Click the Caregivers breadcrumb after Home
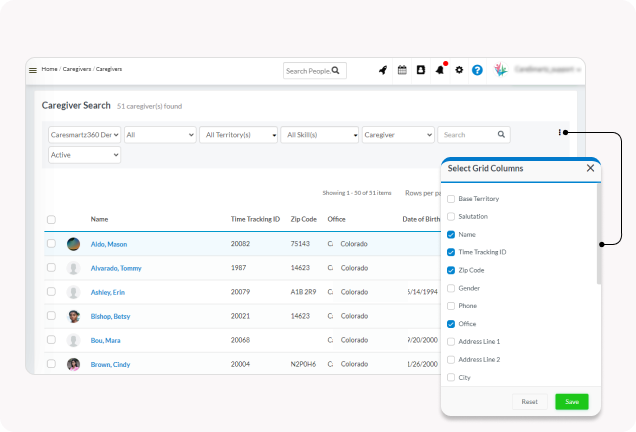636x432 pixels. point(76,69)
